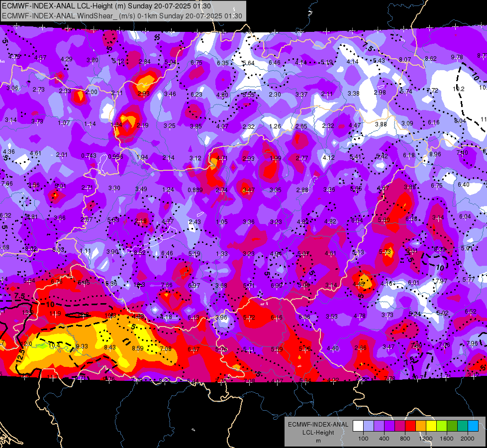Click the unit label 'm' in the legend
Viewport: 487px width, 448px height.
318,441
